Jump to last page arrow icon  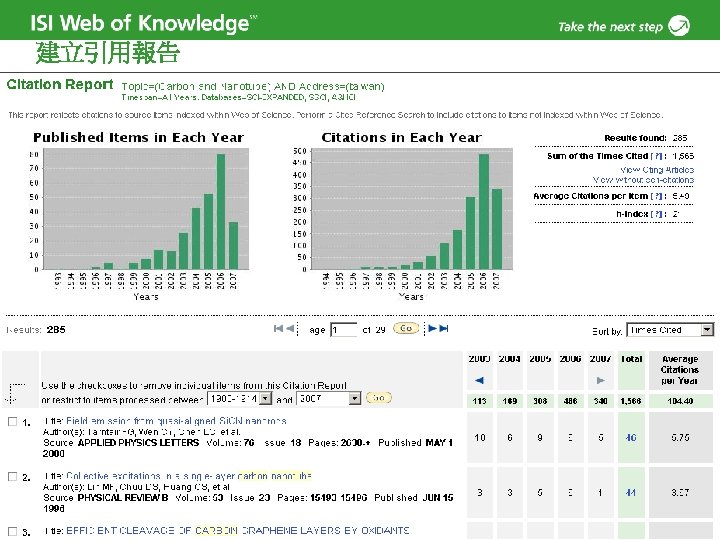tap(444, 328)
